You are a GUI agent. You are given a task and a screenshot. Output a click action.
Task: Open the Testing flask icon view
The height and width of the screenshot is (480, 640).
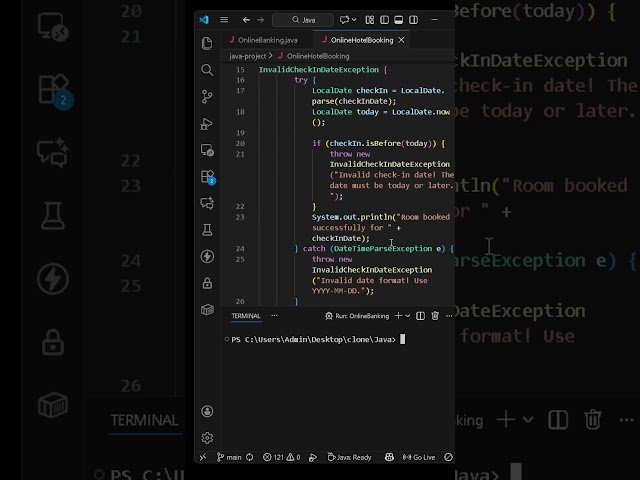click(207, 230)
